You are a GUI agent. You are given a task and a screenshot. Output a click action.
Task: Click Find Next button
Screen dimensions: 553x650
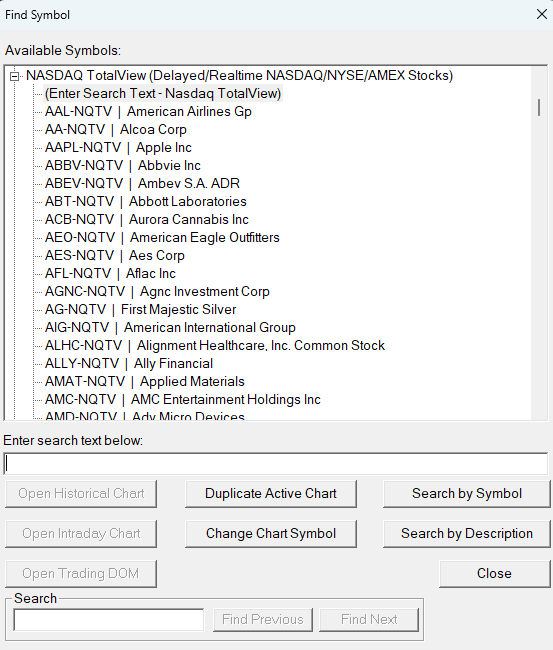pyautogui.click(x=369, y=620)
